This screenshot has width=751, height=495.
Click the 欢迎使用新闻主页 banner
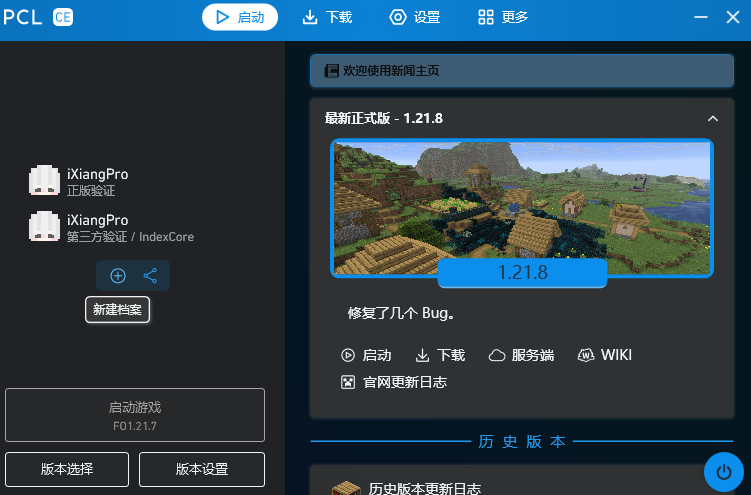pyautogui.click(x=522, y=71)
